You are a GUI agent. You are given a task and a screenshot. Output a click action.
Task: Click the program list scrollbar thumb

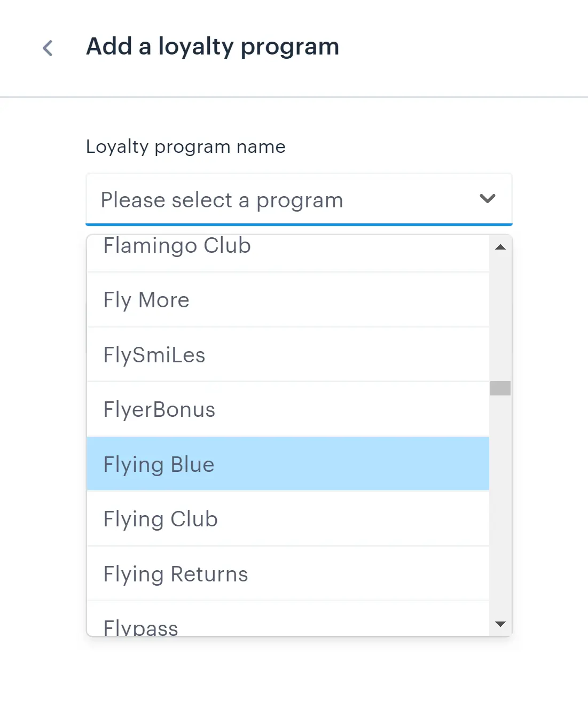coord(500,388)
